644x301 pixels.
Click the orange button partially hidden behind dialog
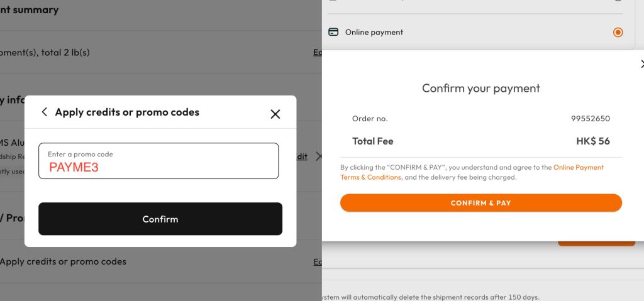point(596,244)
